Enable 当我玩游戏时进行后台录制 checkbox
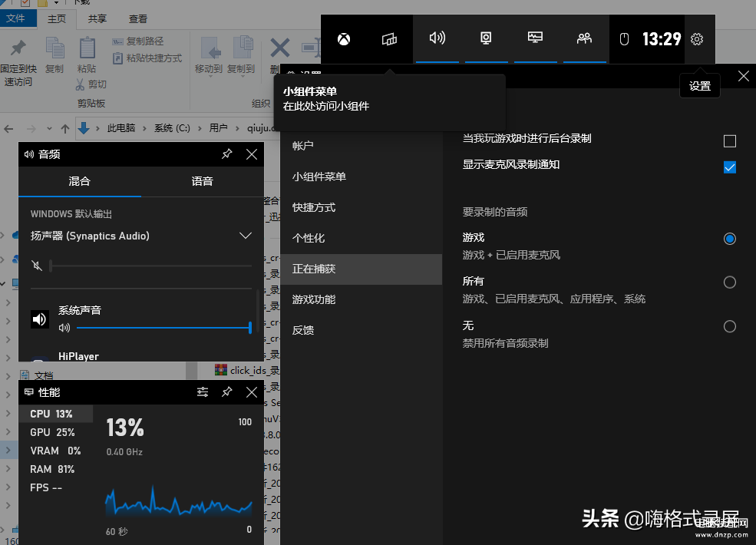This screenshot has width=756, height=545. 730,140
